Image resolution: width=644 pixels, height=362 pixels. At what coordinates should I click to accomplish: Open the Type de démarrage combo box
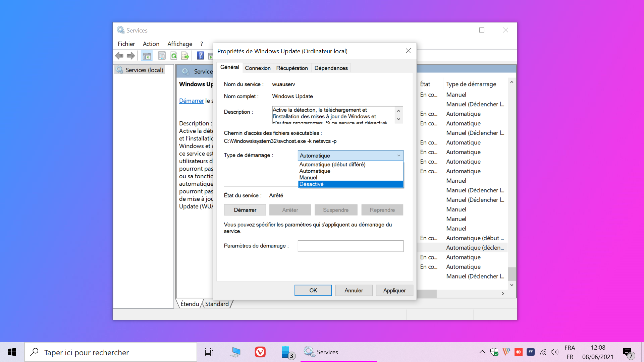tap(351, 156)
